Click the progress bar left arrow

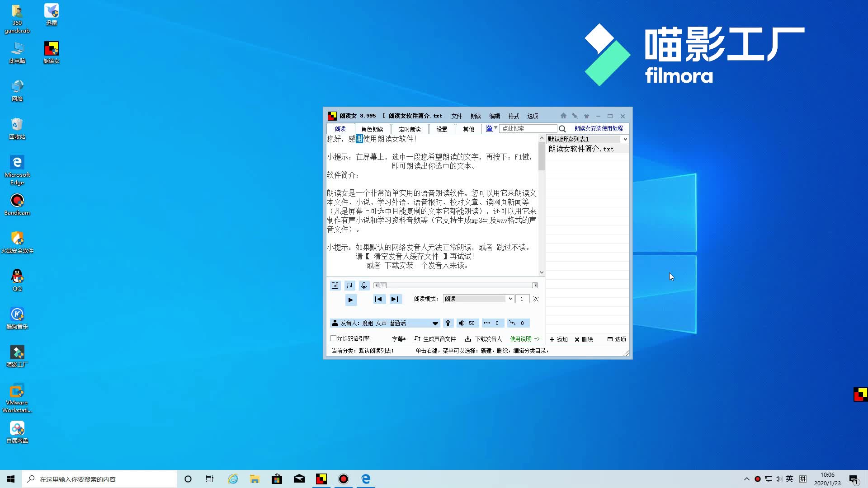point(376,285)
